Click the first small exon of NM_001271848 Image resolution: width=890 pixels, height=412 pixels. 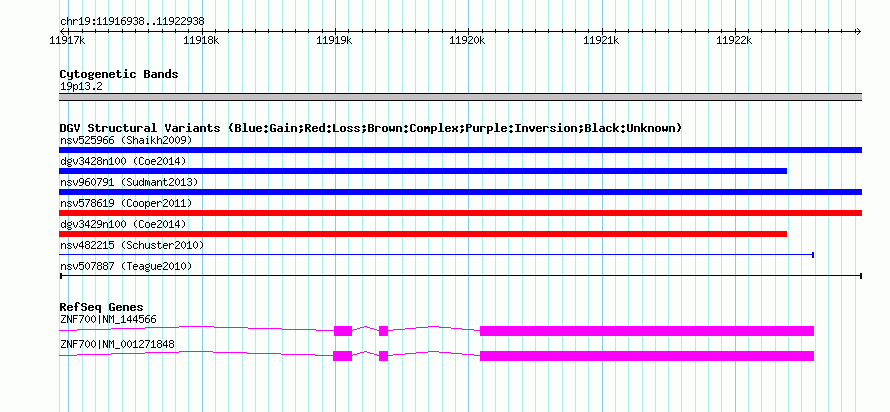[x=342, y=356]
